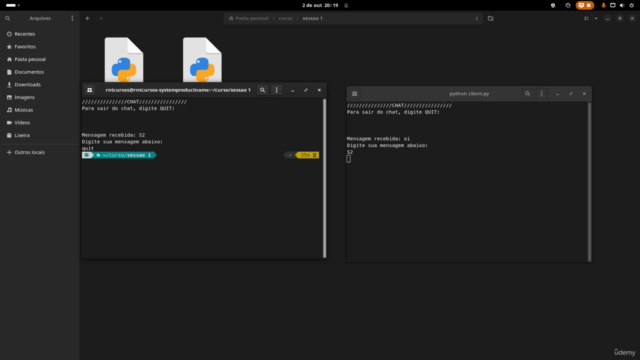Click the round blue tray icon in top bar

point(568,5)
